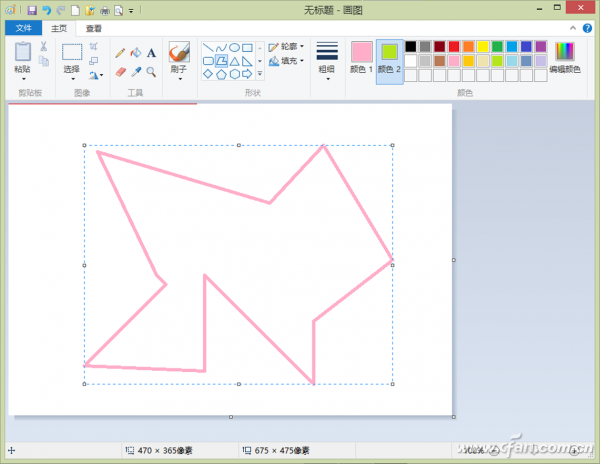The height and width of the screenshot is (464, 600).
Task: Select the Text tool
Action: pyautogui.click(x=152, y=53)
